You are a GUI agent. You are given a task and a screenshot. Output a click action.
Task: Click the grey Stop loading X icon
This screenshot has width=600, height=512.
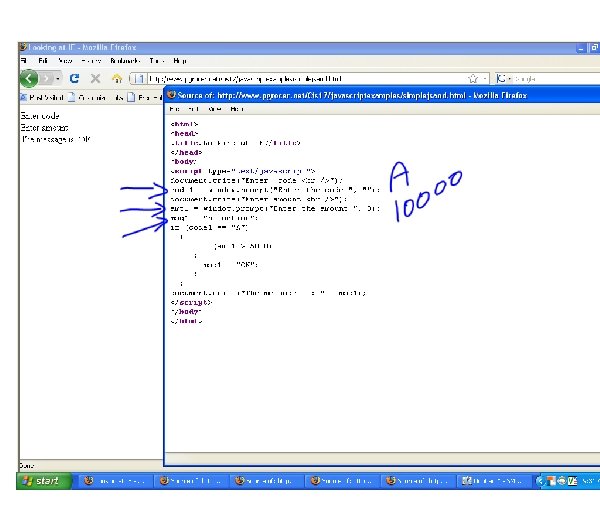tap(95, 78)
